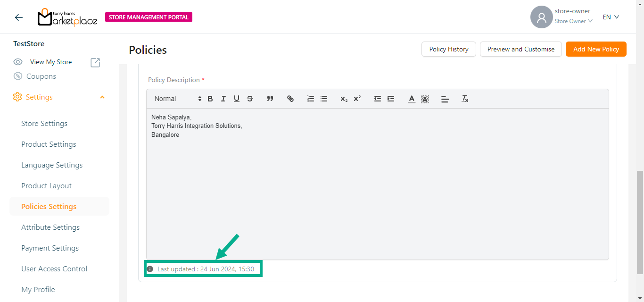Apply strikethrough formatting
The image size is (644, 302).
point(250,99)
